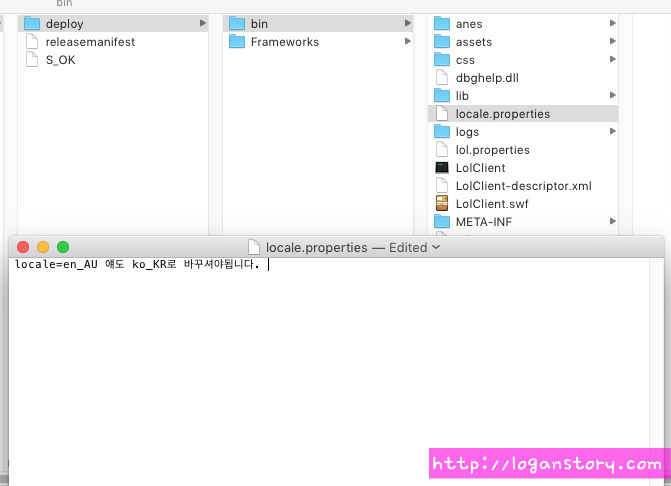
Task: Select the 'css' folder name
Action: pos(465,60)
